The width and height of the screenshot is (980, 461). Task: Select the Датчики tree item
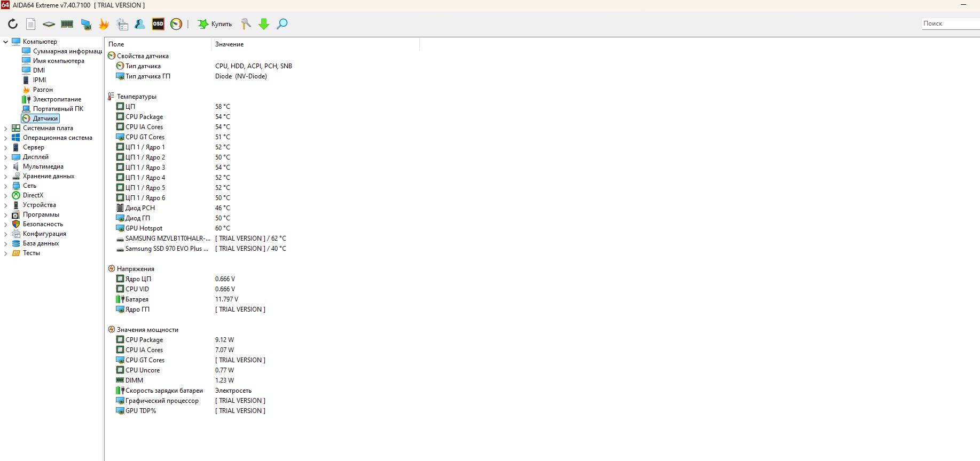coord(45,118)
